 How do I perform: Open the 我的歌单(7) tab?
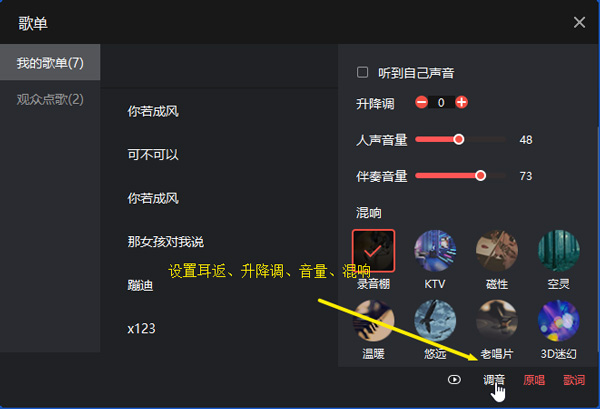(x=50, y=62)
